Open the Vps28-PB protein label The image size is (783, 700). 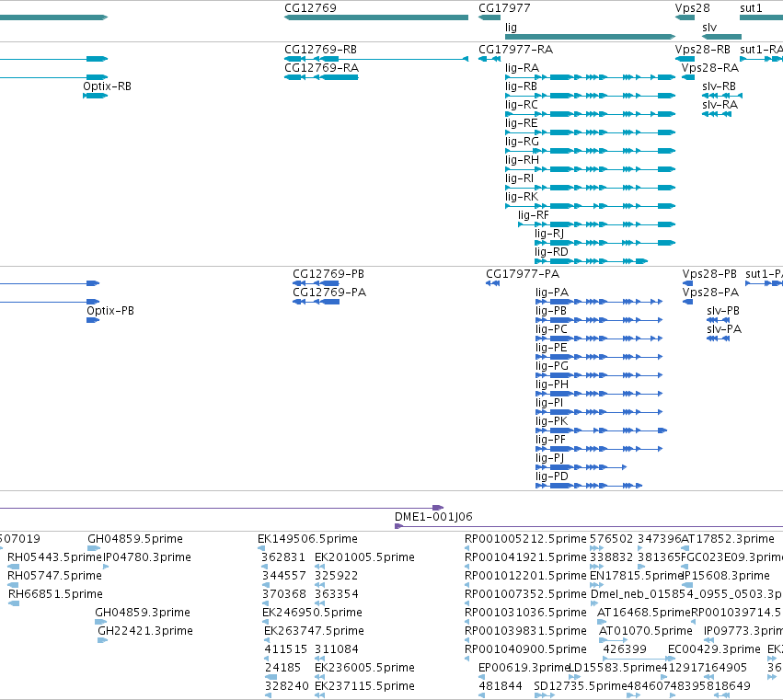coord(709,274)
